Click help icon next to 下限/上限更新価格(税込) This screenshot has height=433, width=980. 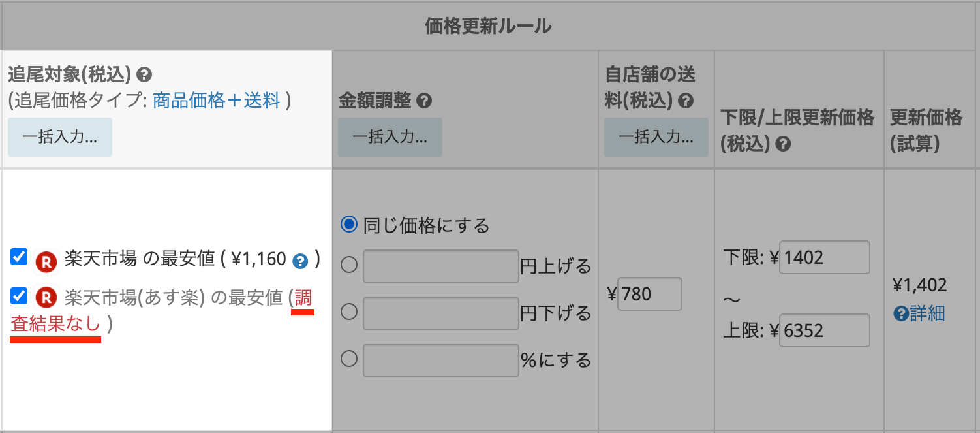pos(784,144)
